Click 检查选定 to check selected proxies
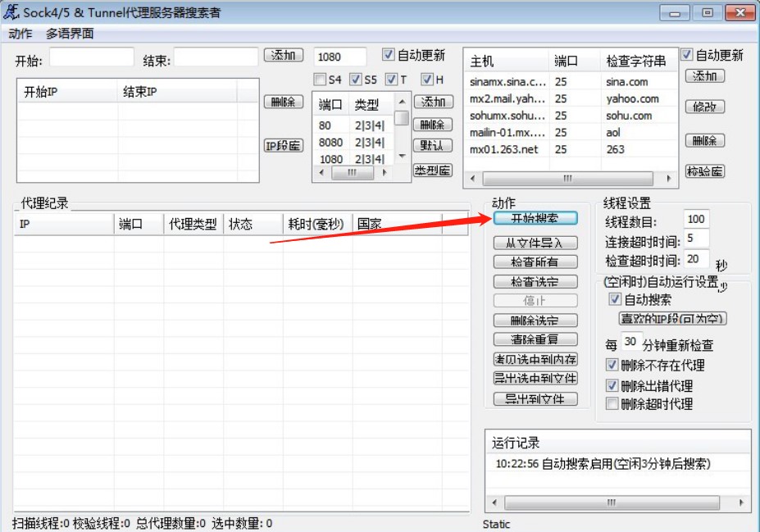Image resolution: width=760 pixels, height=532 pixels. point(534,282)
